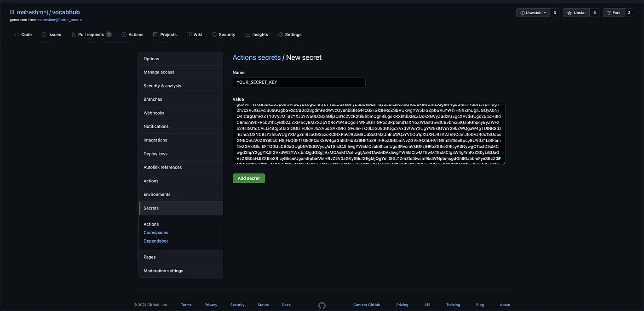The width and height of the screenshot is (644, 311).
Task: Open the Blog footer link
Action: (480, 305)
